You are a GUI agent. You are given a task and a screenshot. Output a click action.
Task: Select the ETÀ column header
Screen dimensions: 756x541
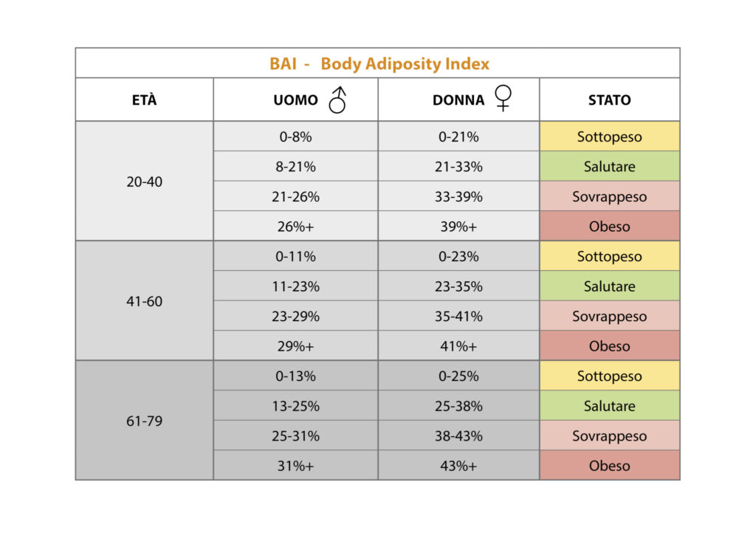pos(144,100)
